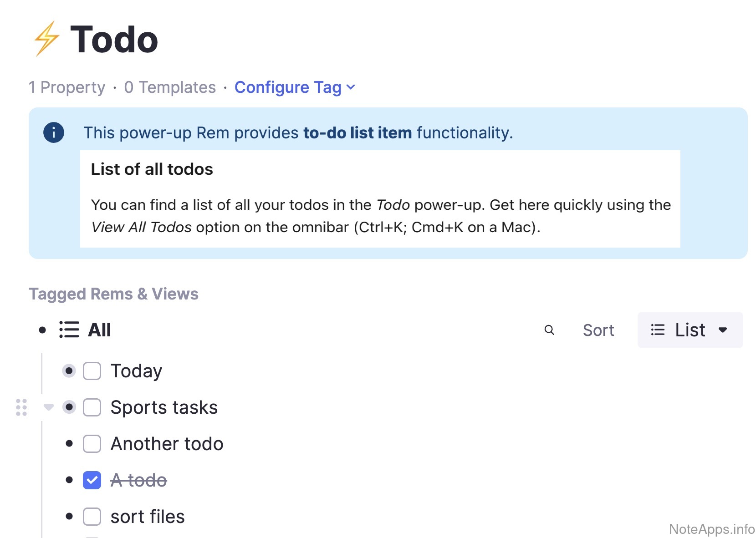Click the blue info circle icon
756x538 pixels.
[54, 132]
